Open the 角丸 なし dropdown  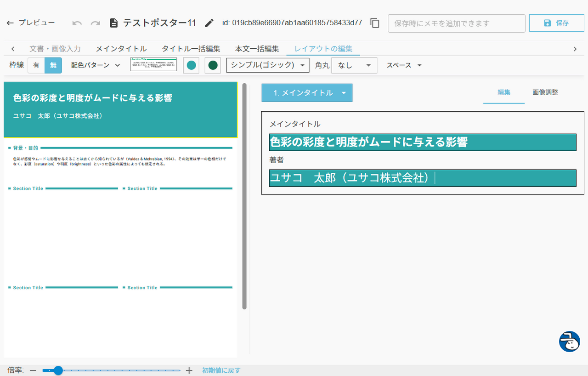(354, 65)
